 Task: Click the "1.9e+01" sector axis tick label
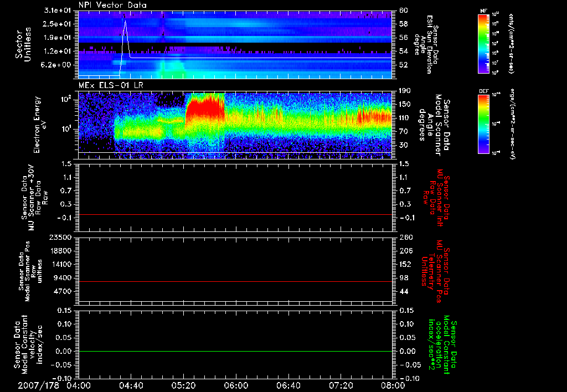58,38
